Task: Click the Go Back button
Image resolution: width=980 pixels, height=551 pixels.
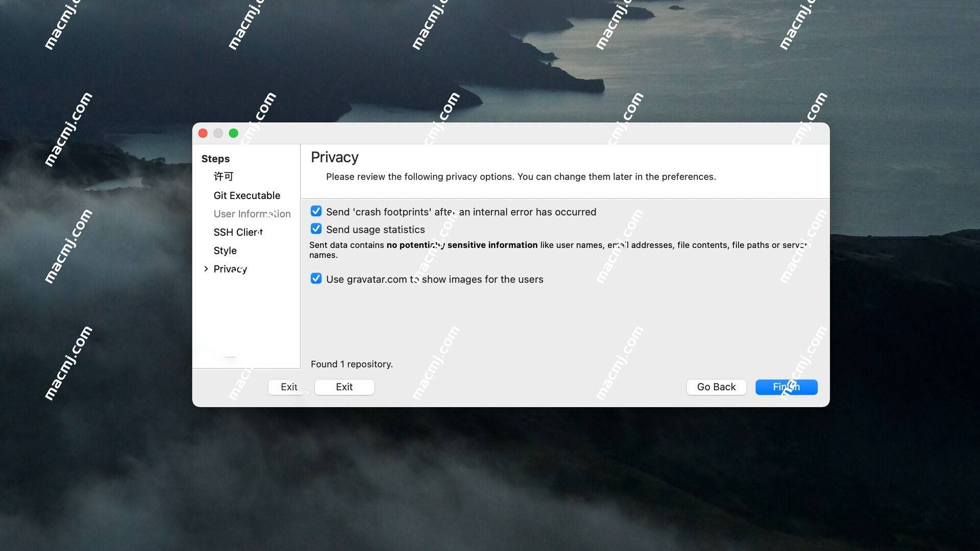Action: tap(716, 387)
